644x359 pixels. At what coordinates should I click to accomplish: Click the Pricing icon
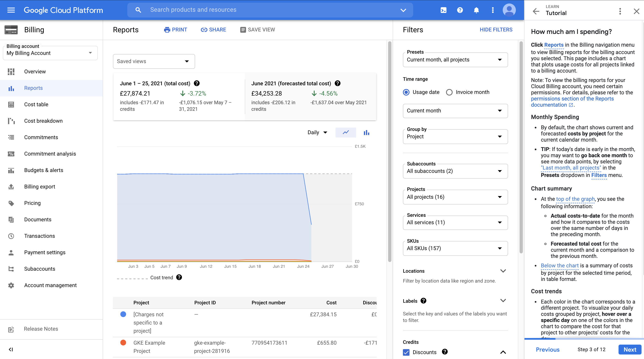pos(11,203)
